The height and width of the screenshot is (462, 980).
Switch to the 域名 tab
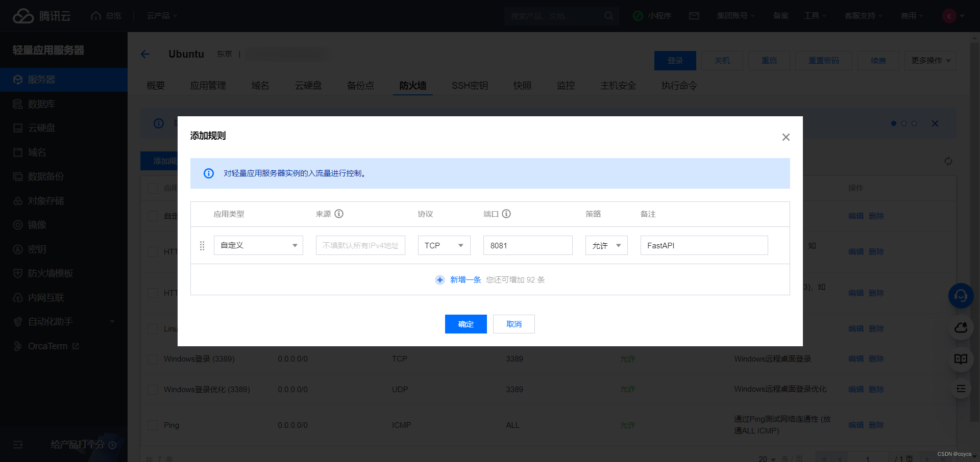(x=260, y=86)
